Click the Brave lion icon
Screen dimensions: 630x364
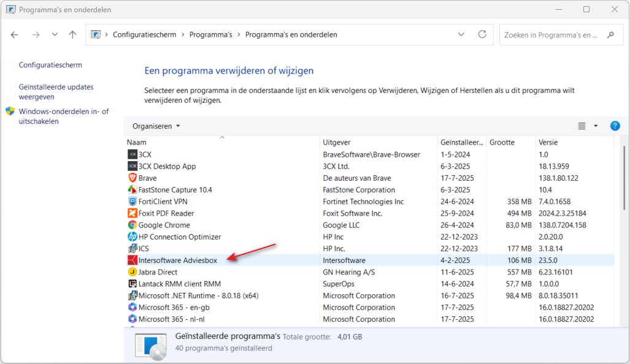coord(132,178)
